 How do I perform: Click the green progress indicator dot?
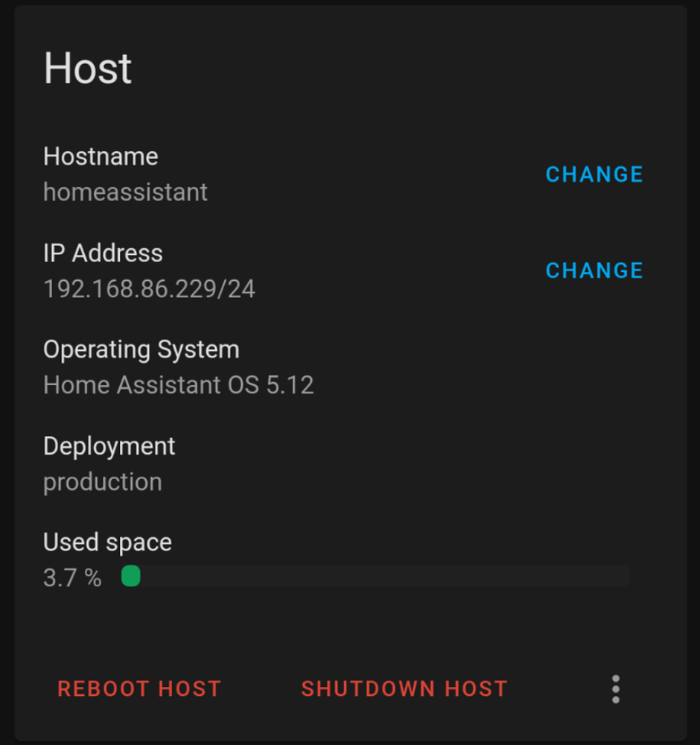[x=131, y=576]
